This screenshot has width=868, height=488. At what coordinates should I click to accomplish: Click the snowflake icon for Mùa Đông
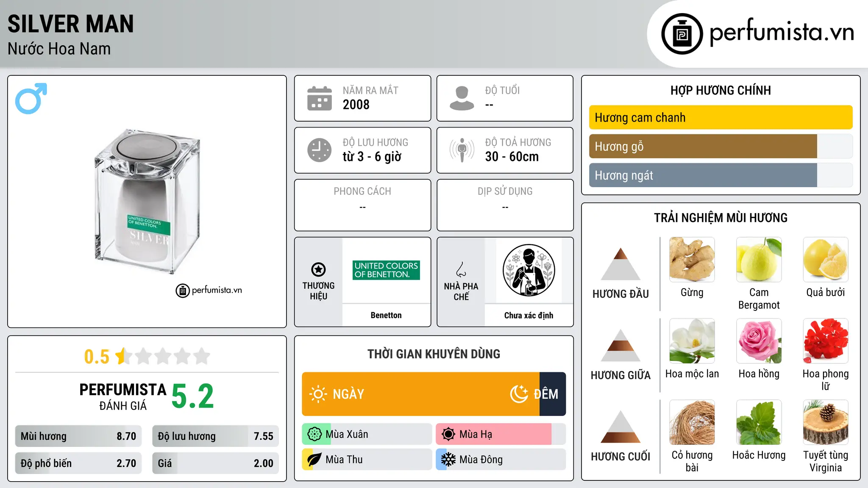448,460
